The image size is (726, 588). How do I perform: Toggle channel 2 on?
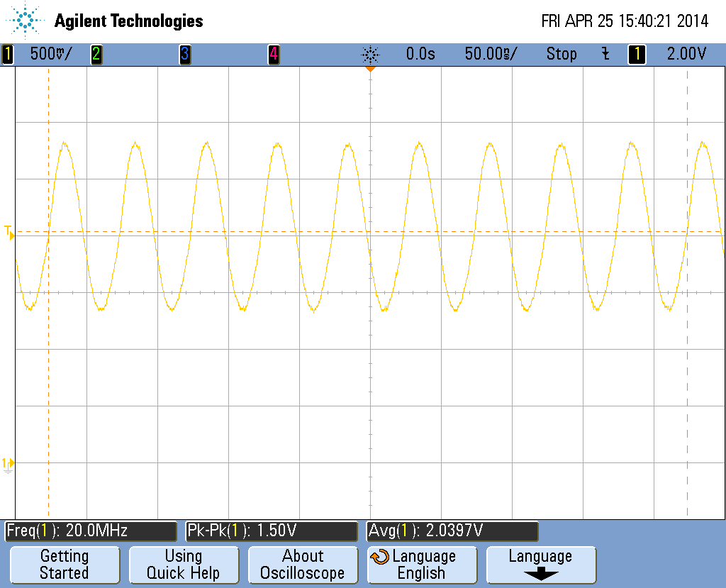coord(96,54)
